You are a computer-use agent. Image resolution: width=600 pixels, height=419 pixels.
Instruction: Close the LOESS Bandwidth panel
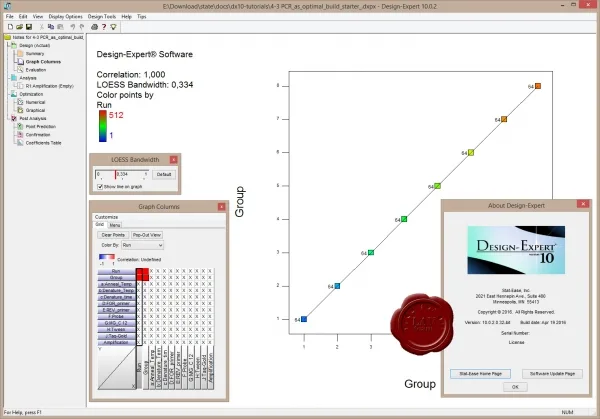coord(174,160)
